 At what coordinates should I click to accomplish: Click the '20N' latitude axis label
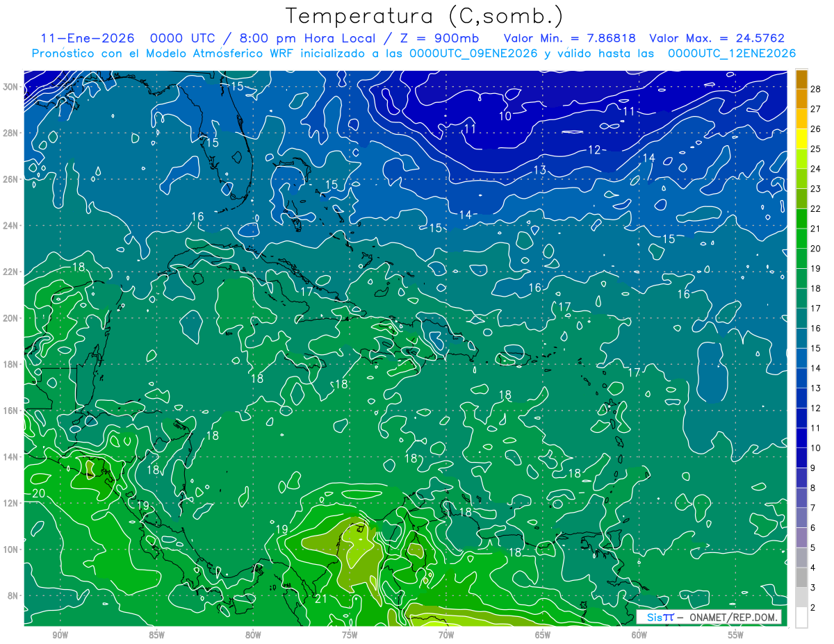click(12, 318)
